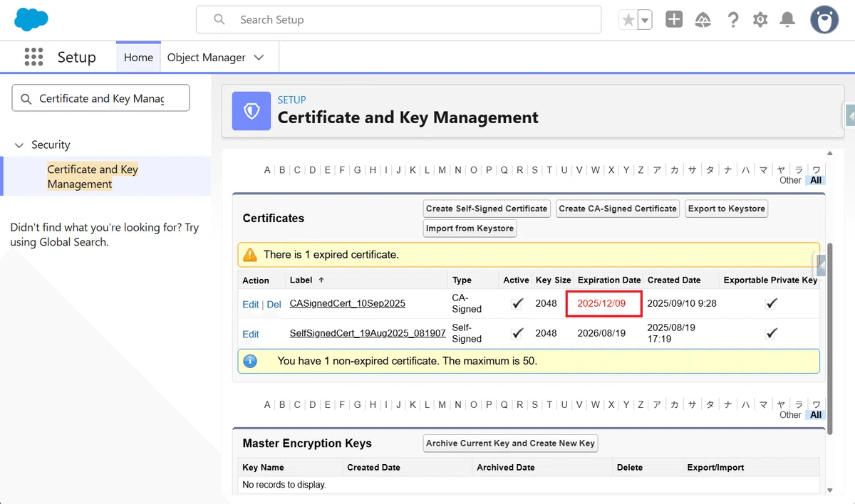Click the favorites star icon
The height and width of the screenshot is (504, 855).
(x=628, y=20)
